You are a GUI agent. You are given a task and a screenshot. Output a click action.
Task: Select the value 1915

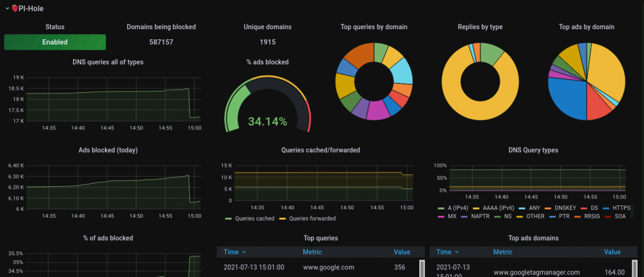[267, 42]
